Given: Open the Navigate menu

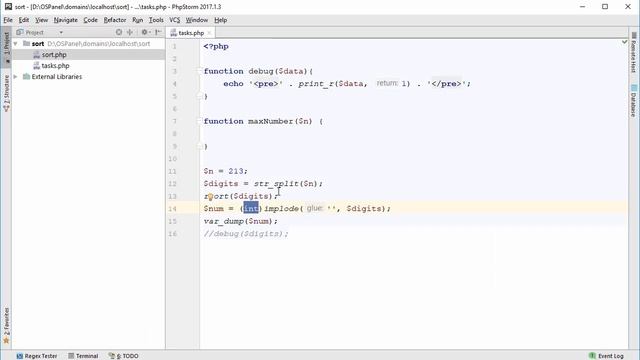Looking at the screenshot, I should tap(65, 20).
